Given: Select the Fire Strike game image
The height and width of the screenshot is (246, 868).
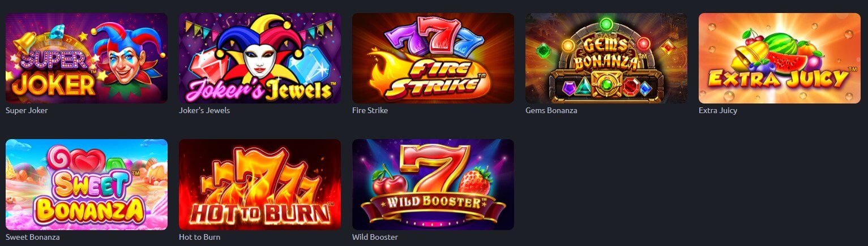Looking at the screenshot, I should (433, 58).
